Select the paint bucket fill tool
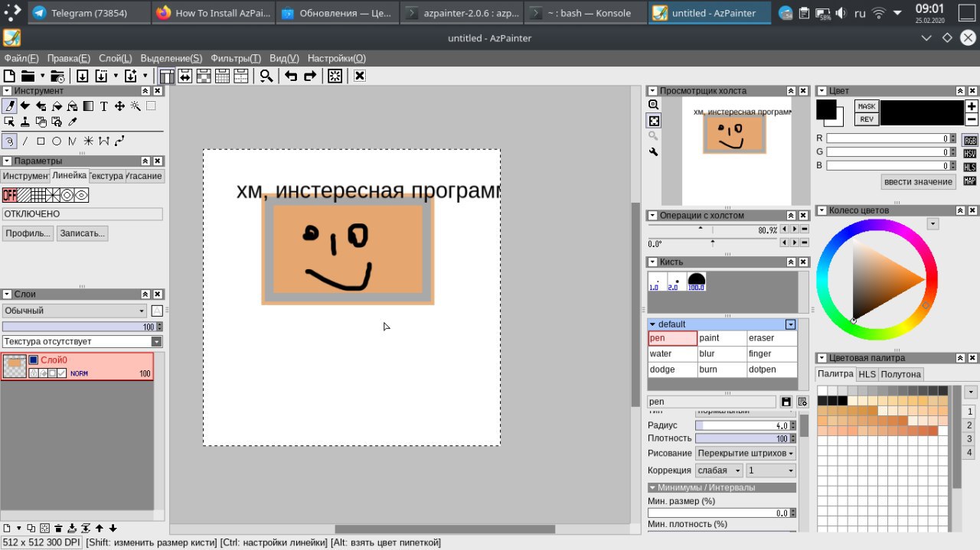Viewport: 980px width, 550px height. tap(57, 106)
